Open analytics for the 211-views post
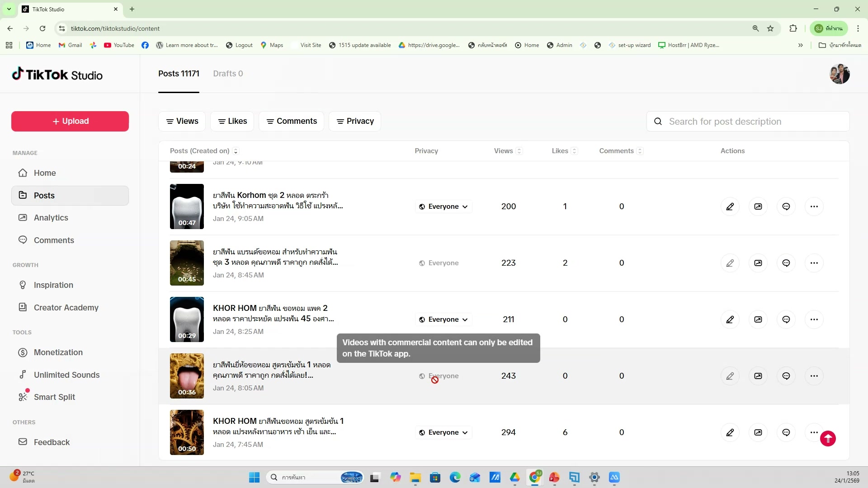Screen dimensions: 868x488 (x=758, y=319)
